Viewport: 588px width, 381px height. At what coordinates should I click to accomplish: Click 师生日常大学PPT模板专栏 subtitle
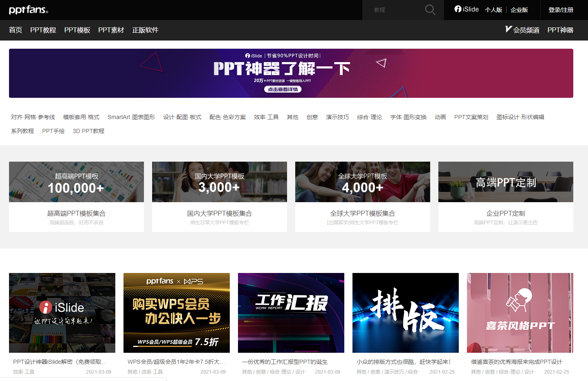click(220, 223)
